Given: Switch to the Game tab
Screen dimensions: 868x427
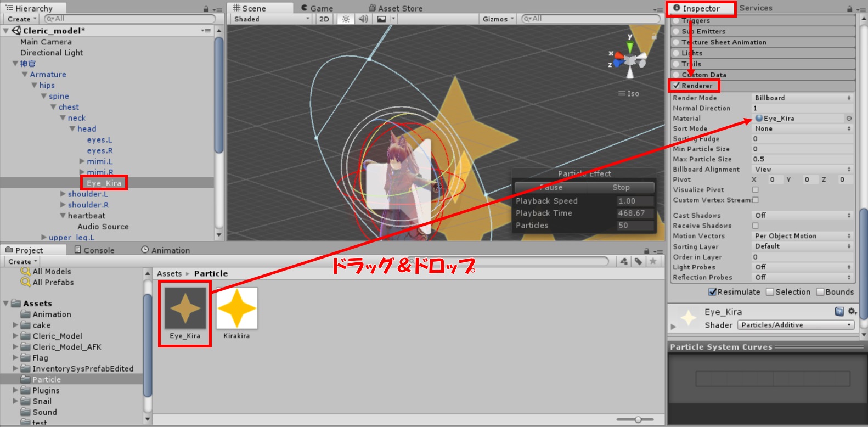Looking at the screenshot, I should click(x=317, y=8).
